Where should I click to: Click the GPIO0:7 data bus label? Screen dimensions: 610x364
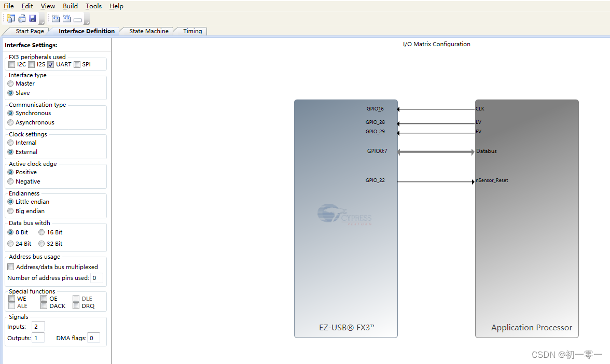tap(377, 151)
